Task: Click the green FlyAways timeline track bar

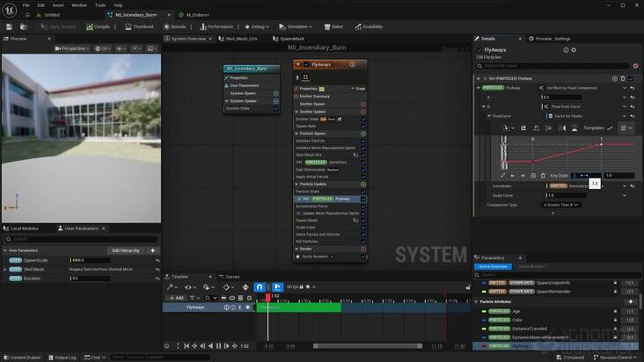Action: 299,307
